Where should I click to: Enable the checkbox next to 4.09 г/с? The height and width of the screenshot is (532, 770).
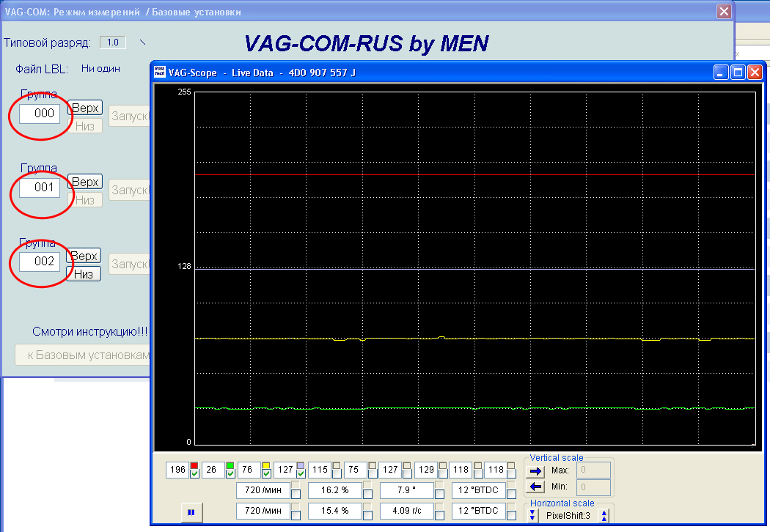coord(439,515)
